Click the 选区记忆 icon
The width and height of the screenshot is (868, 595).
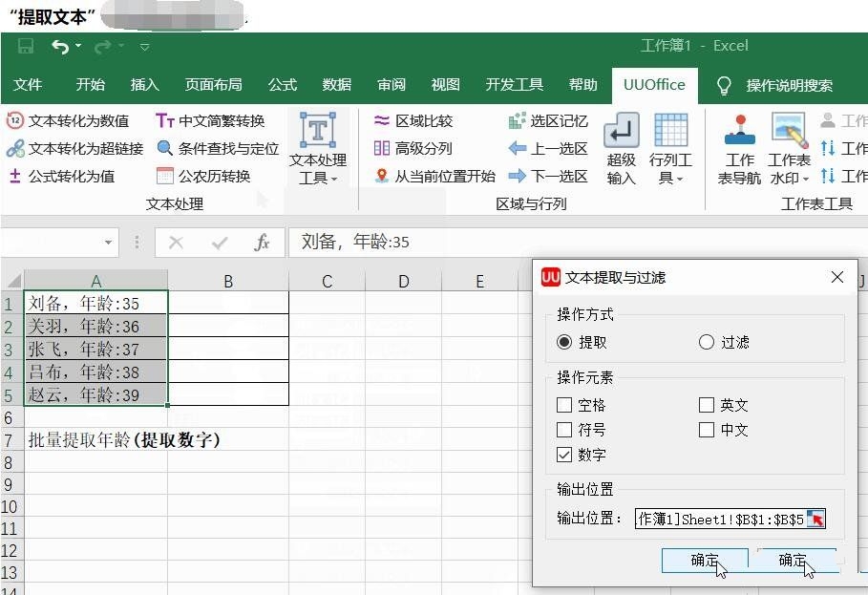tap(518, 121)
